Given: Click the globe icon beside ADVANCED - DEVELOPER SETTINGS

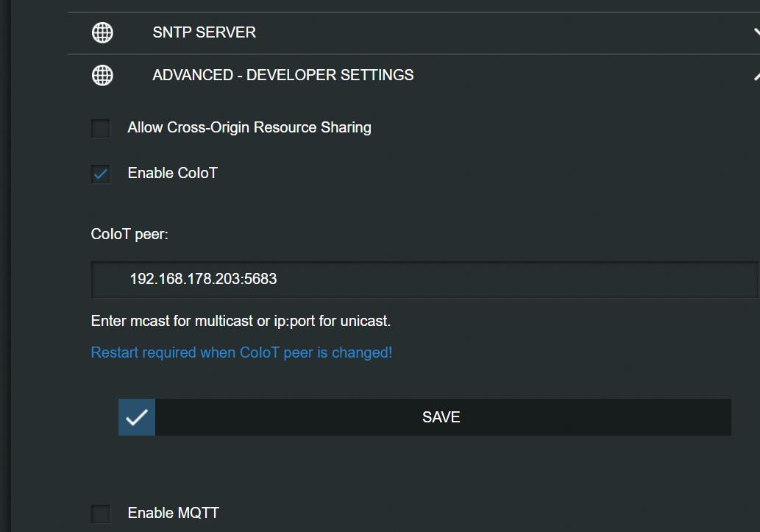Looking at the screenshot, I should [x=102, y=75].
